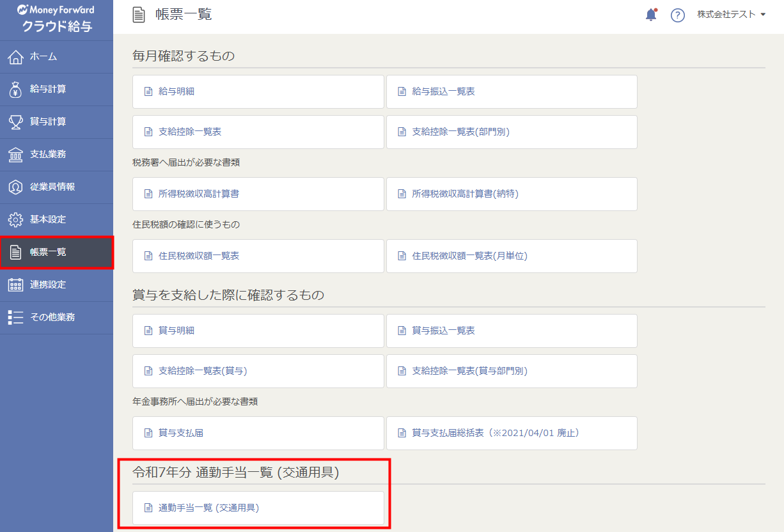Image resolution: width=784 pixels, height=532 pixels.
Task: Expand the 株式会社テスト account dropdown
Action: pyautogui.click(x=731, y=15)
